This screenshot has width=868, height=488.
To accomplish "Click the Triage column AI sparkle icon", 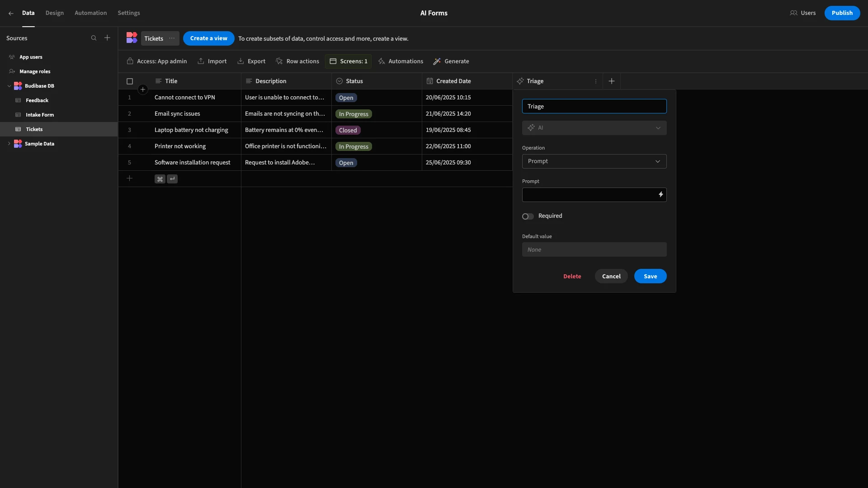I will 520,81.
